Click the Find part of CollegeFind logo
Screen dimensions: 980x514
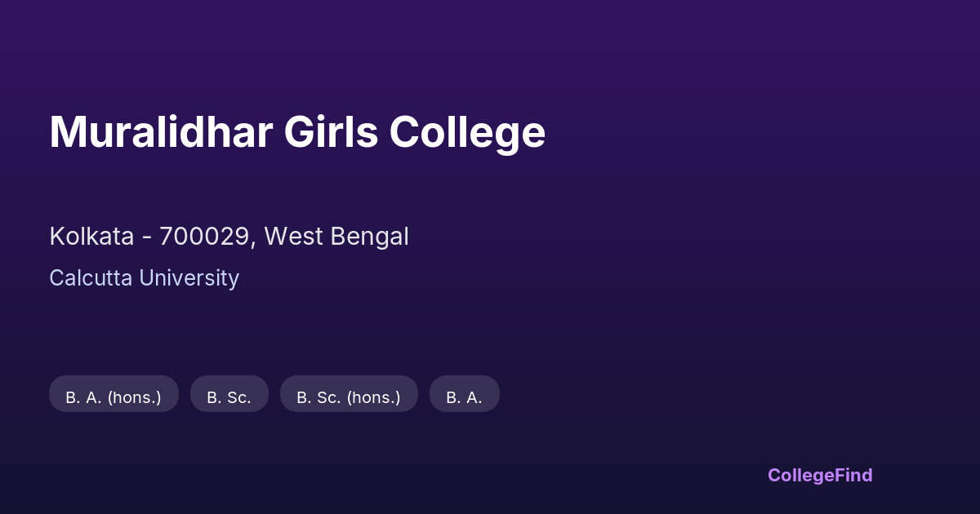point(853,475)
